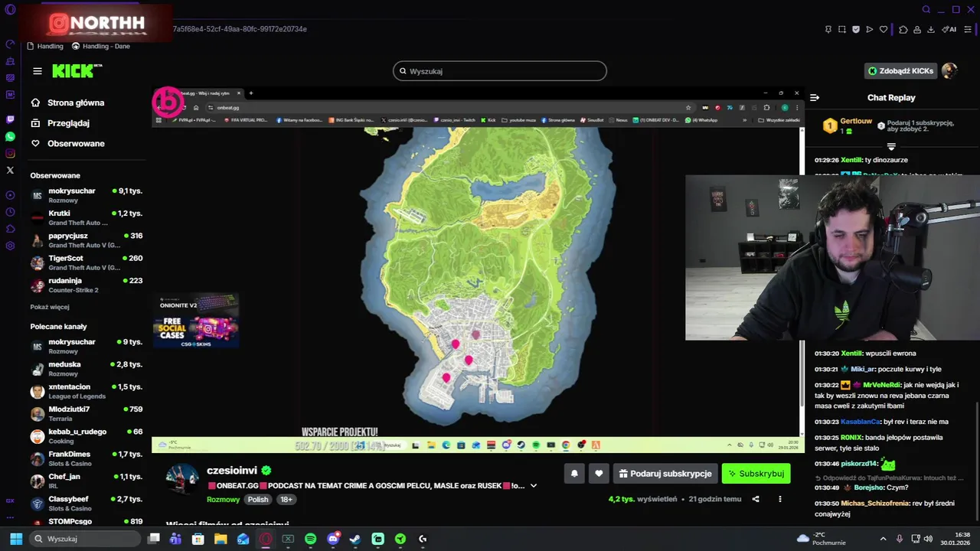Image resolution: width=980 pixels, height=551 pixels.
Task: Open TigerScot followed channel
Action: pos(86,262)
